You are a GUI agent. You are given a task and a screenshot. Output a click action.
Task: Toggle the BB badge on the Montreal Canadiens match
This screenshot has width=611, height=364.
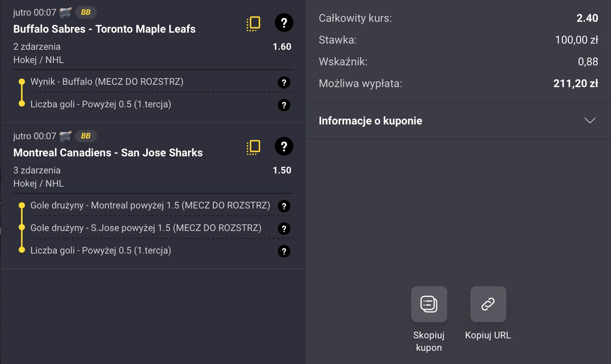(x=86, y=136)
